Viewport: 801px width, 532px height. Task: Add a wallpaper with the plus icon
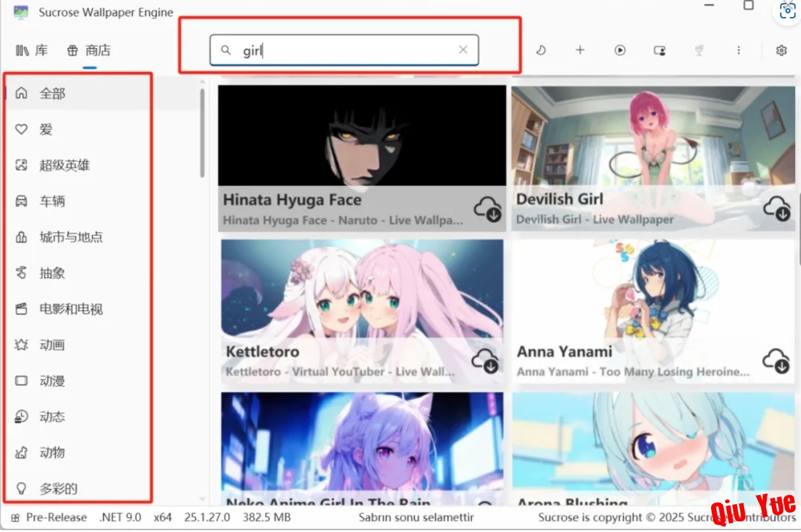(x=580, y=50)
